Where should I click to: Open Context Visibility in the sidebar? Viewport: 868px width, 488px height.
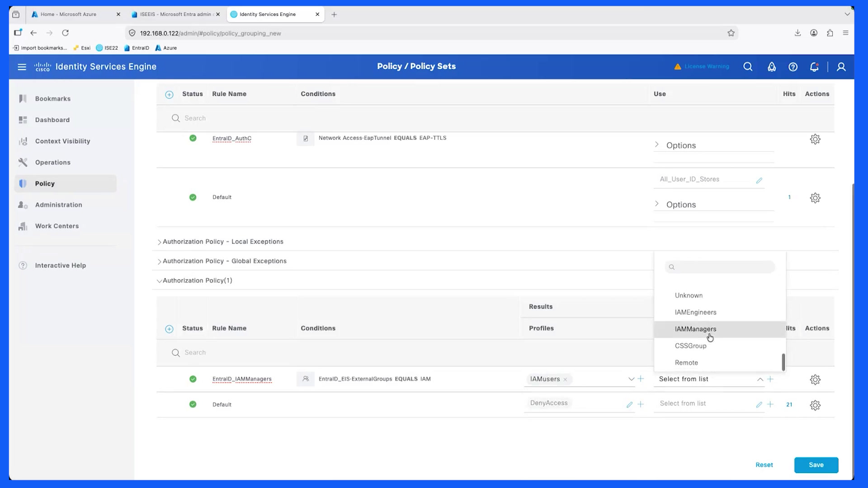(66, 141)
